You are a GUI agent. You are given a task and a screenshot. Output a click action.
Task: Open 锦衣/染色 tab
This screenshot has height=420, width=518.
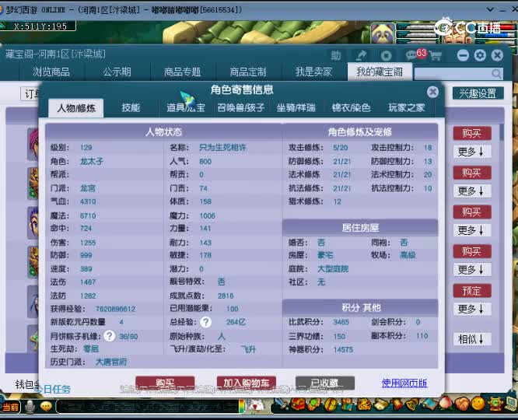point(352,108)
